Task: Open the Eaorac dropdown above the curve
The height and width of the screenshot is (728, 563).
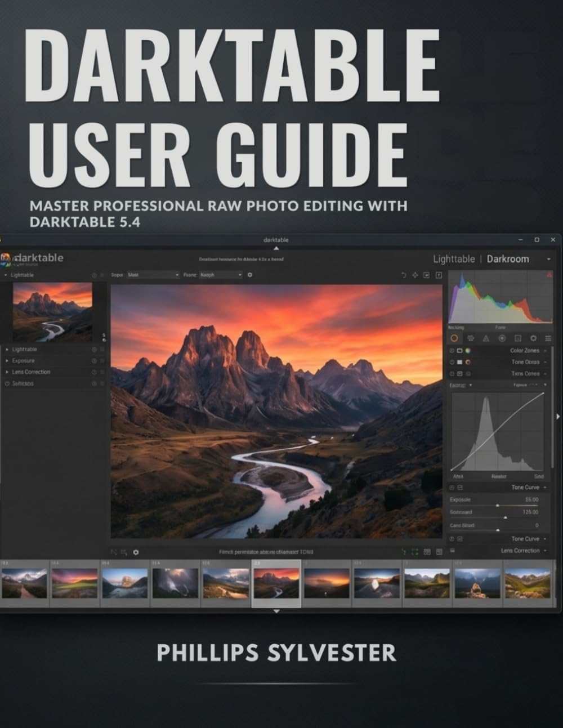Action: coord(461,385)
